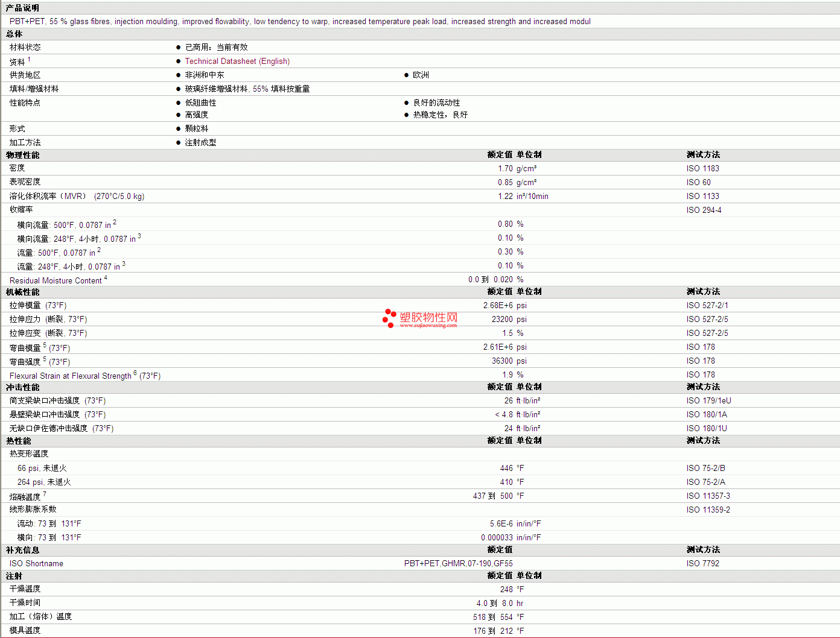Click the 表观密度 row label
Viewport: 840px width, 638px height.
25,182
